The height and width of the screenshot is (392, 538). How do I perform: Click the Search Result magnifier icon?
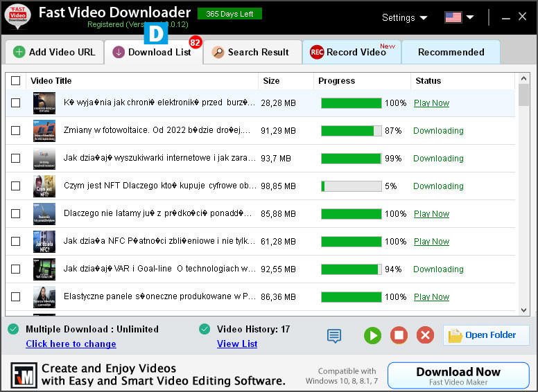tap(218, 52)
